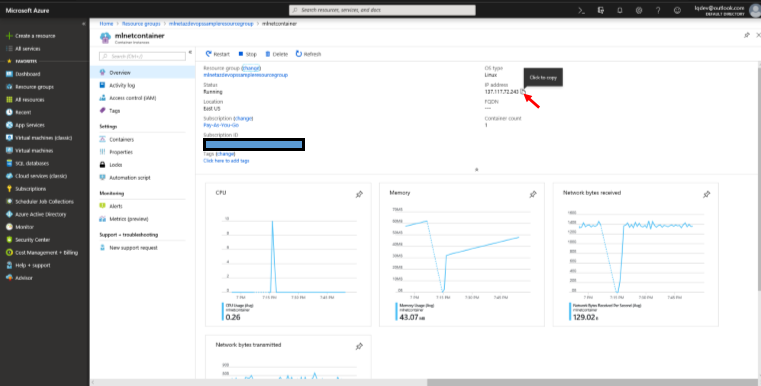Pin the Memory chart to dashboard
This screenshot has height=386, width=761.
[x=533, y=194]
